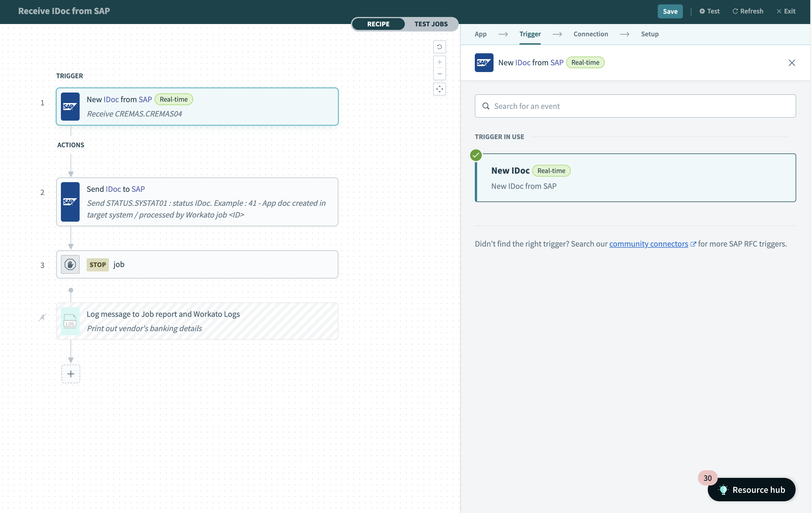This screenshot has width=812, height=513.
Task: Switch to RECIPE view
Action: pyautogui.click(x=378, y=24)
